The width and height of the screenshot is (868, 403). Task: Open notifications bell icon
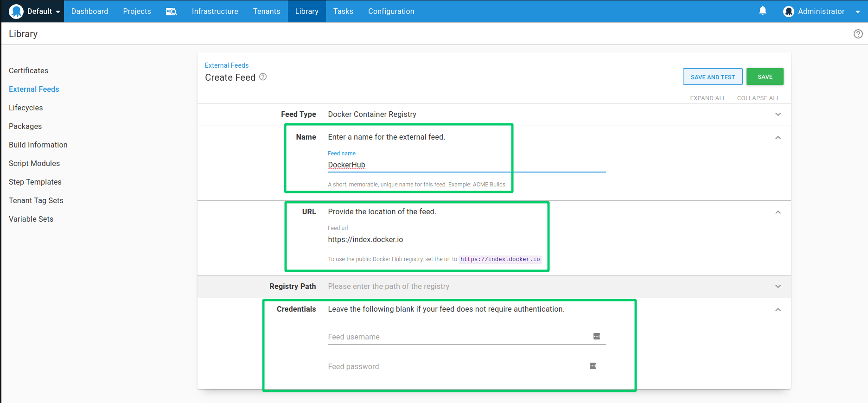pos(762,11)
